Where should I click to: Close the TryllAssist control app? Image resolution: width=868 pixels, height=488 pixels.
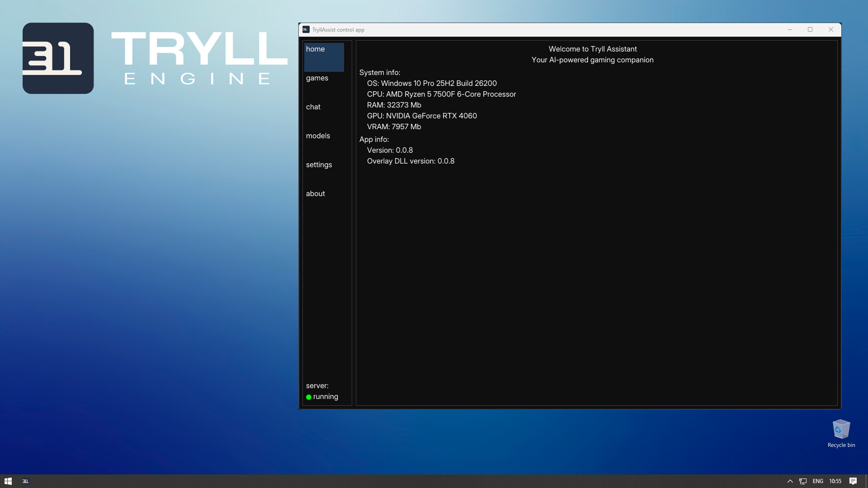830,29
